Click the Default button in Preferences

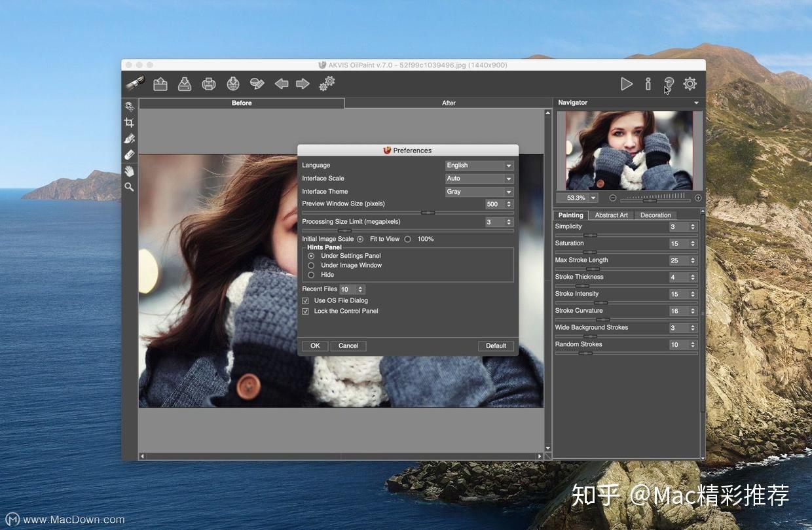496,345
